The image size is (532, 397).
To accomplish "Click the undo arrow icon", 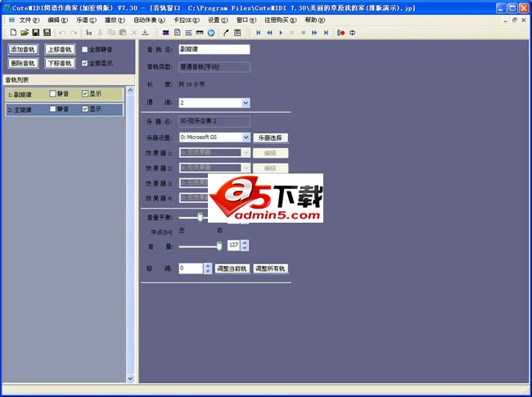I will 62,33.
